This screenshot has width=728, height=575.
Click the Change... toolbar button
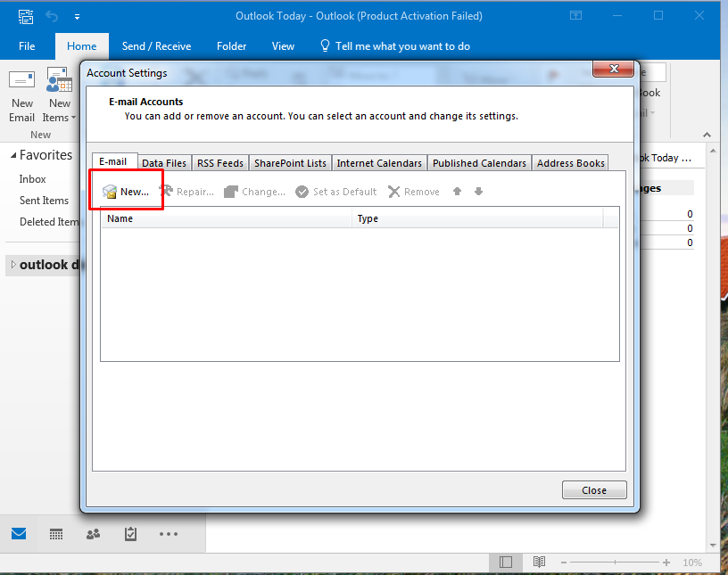(x=254, y=191)
